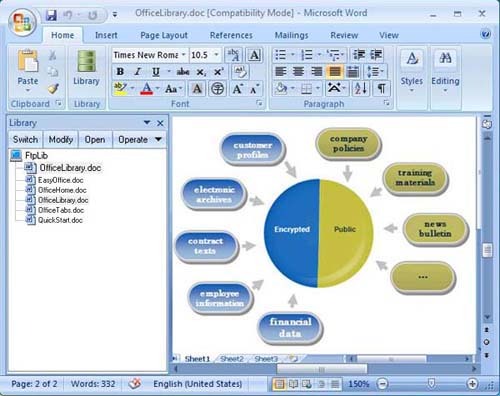Close the Library task pane
500x396 pixels.
pyautogui.click(x=160, y=123)
